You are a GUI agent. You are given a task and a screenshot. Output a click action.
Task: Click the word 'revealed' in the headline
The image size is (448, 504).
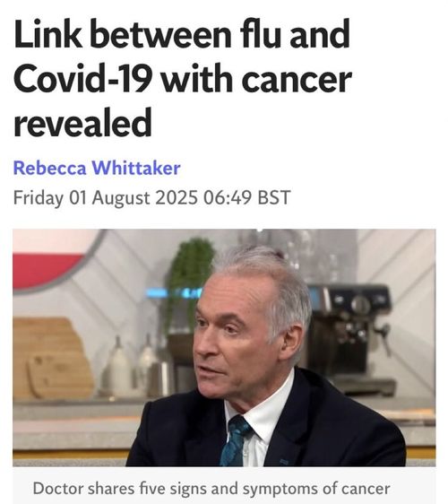click(82, 123)
